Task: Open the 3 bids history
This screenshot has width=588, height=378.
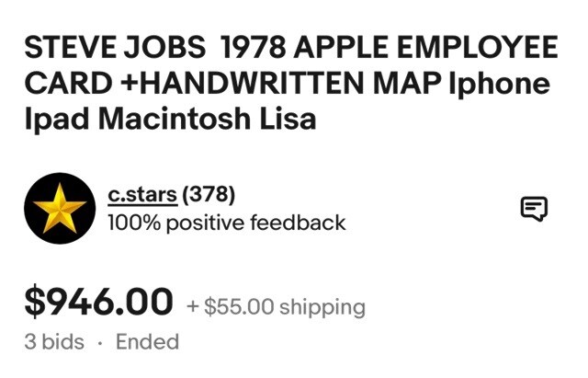Action: [x=54, y=342]
